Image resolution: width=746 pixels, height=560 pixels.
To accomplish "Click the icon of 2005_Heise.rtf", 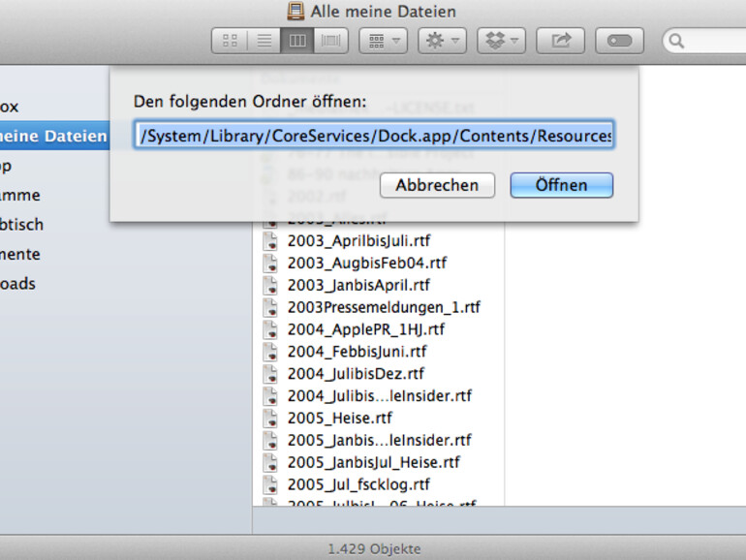I will pyautogui.click(x=270, y=418).
